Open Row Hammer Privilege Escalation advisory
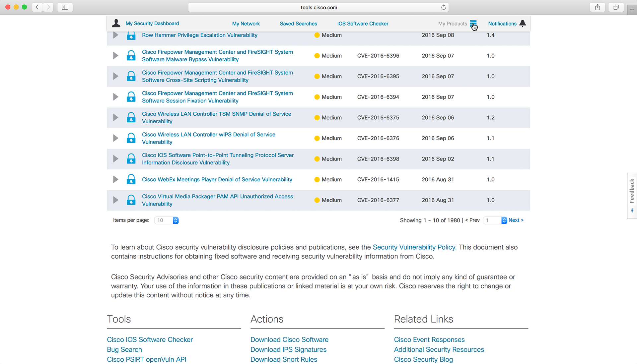 click(x=200, y=35)
